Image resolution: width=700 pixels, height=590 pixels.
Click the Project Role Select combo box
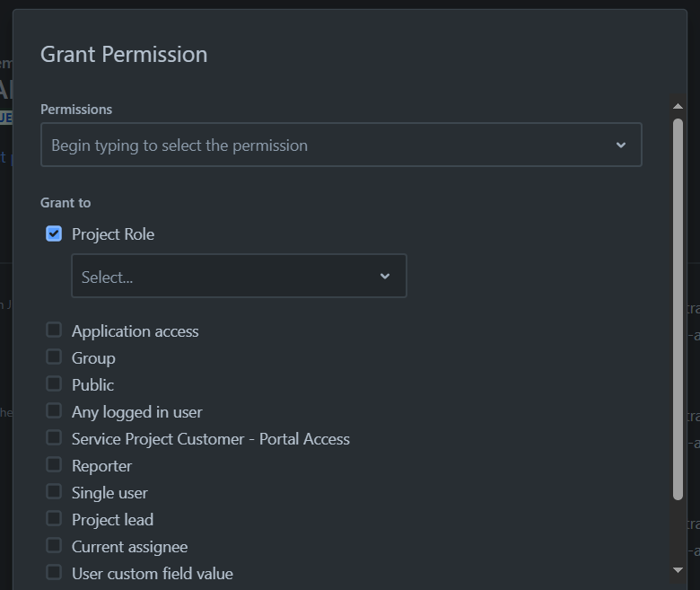(224, 277)
